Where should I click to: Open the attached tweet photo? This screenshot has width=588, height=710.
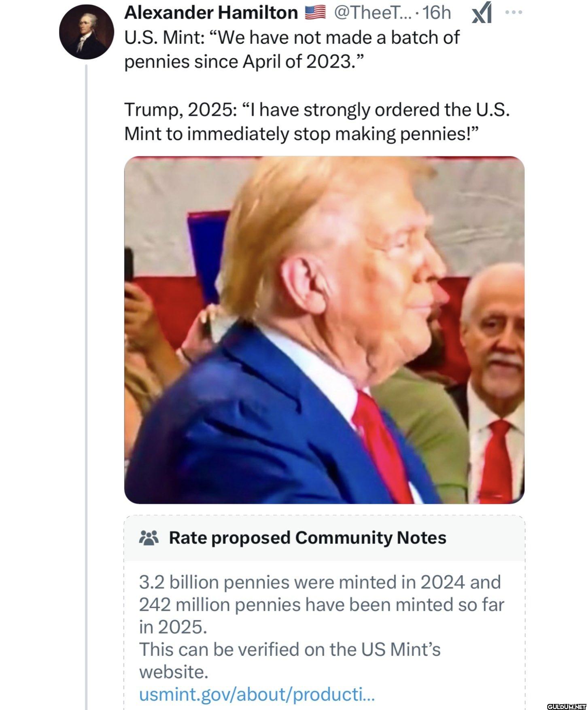click(324, 330)
